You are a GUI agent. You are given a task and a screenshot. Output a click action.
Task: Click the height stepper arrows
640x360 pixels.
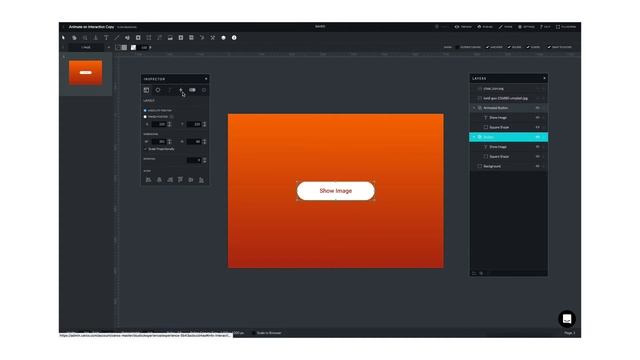(204, 142)
